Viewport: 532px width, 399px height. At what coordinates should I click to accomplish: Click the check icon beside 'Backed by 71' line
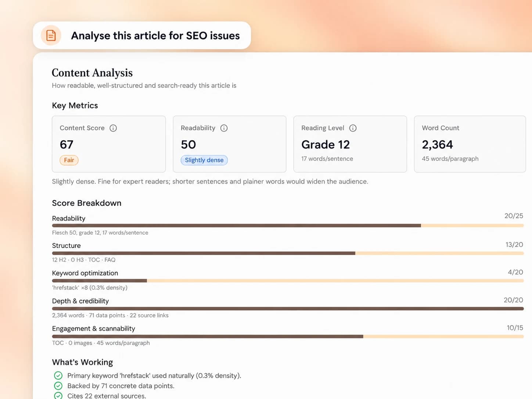point(58,386)
